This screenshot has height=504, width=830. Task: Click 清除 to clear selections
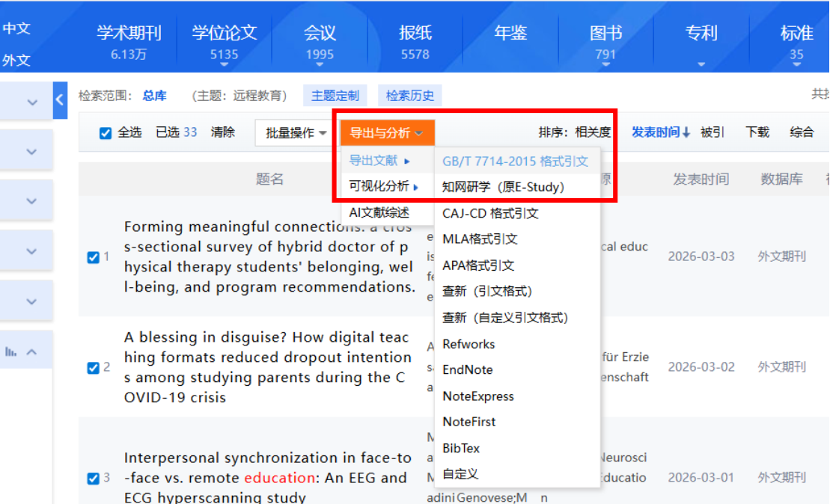223,132
